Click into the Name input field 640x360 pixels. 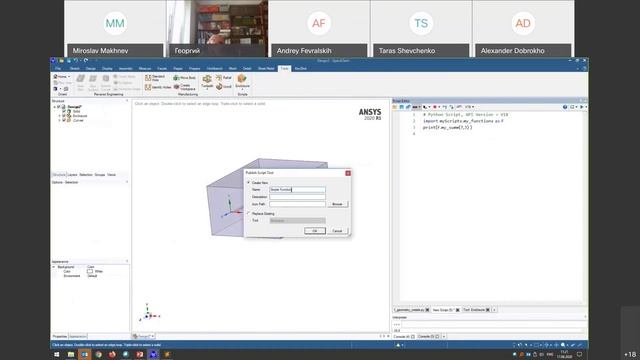(298, 190)
